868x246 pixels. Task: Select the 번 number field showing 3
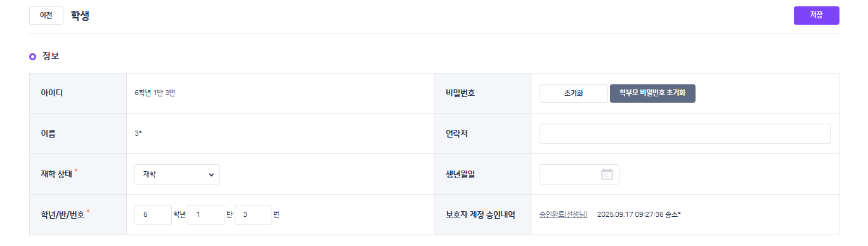[x=253, y=215]
